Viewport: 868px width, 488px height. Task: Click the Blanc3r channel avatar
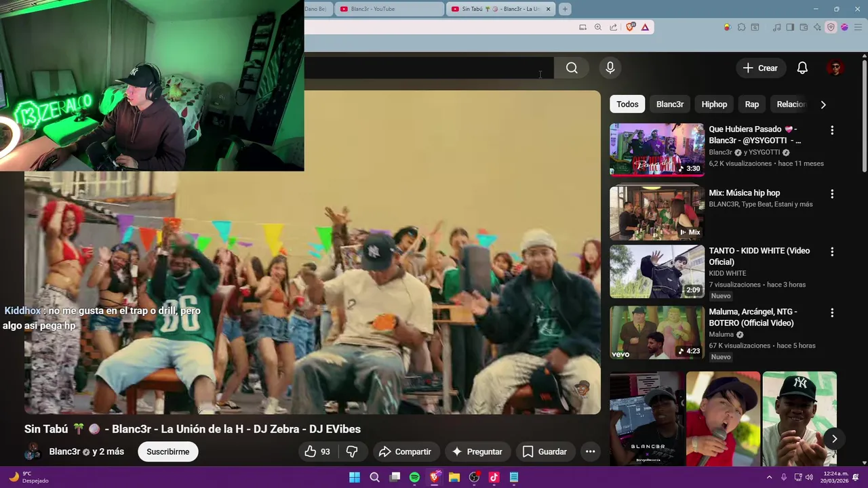[33, 451]
